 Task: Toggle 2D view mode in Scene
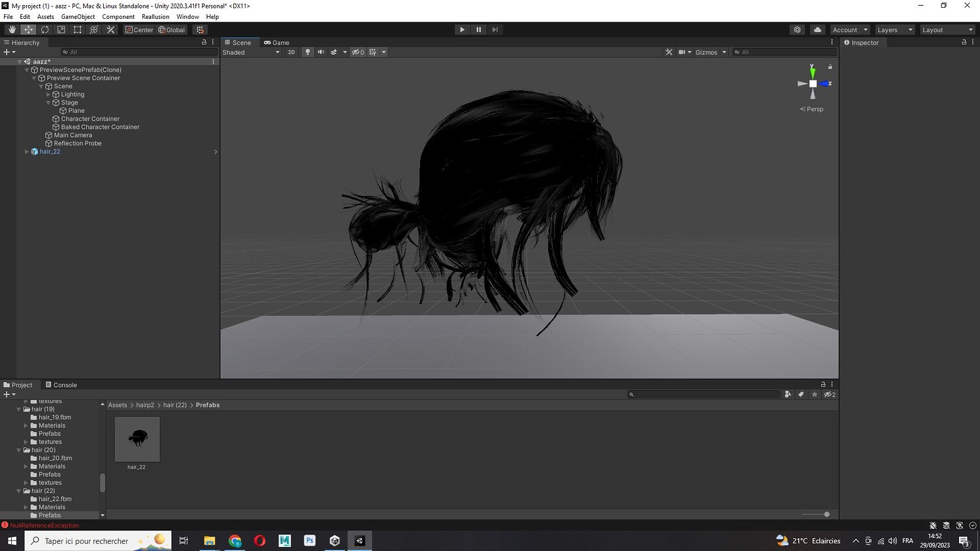point(291,52)
